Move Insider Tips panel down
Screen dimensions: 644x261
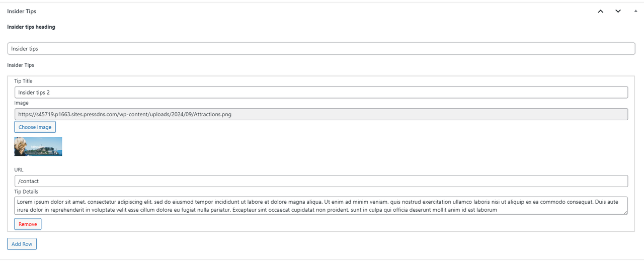618,11
